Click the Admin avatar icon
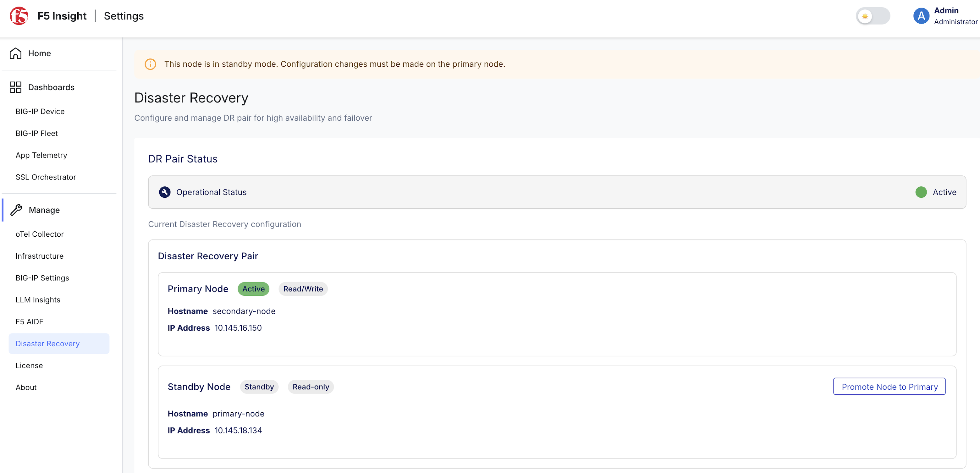 (x=921, y=16)
